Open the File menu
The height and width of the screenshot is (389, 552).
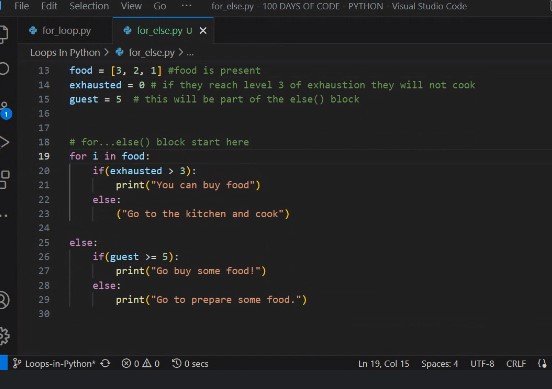point(21,6)
